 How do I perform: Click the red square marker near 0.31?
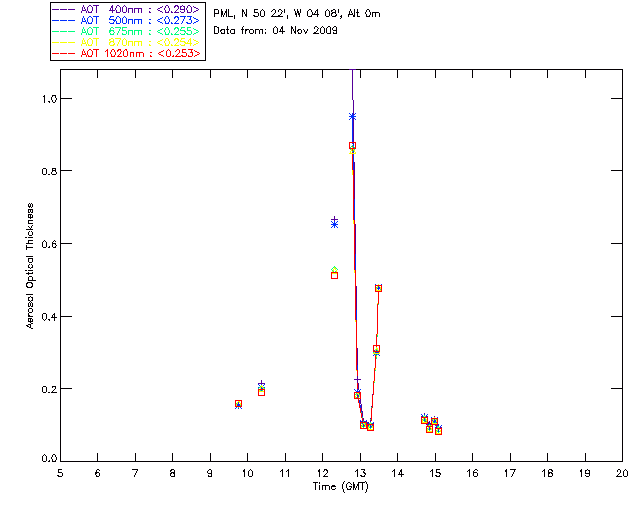click(x=376, y=349)
